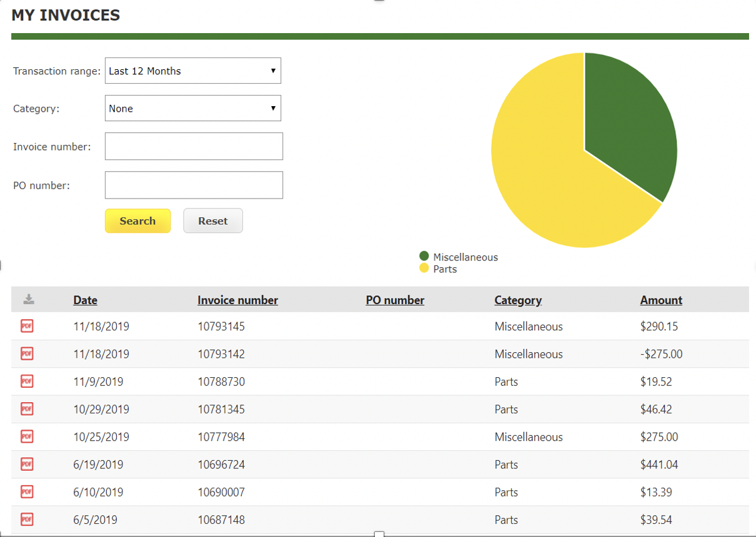Select amount $19.52

tap(656, 382)
